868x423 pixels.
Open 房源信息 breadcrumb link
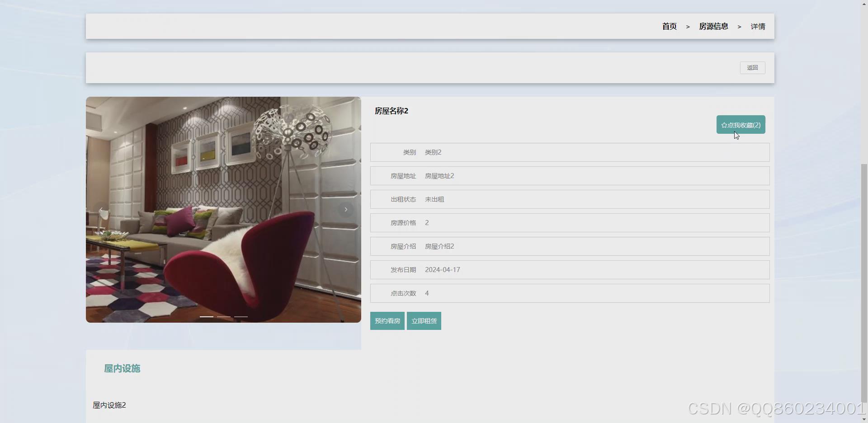coord(713,27)
